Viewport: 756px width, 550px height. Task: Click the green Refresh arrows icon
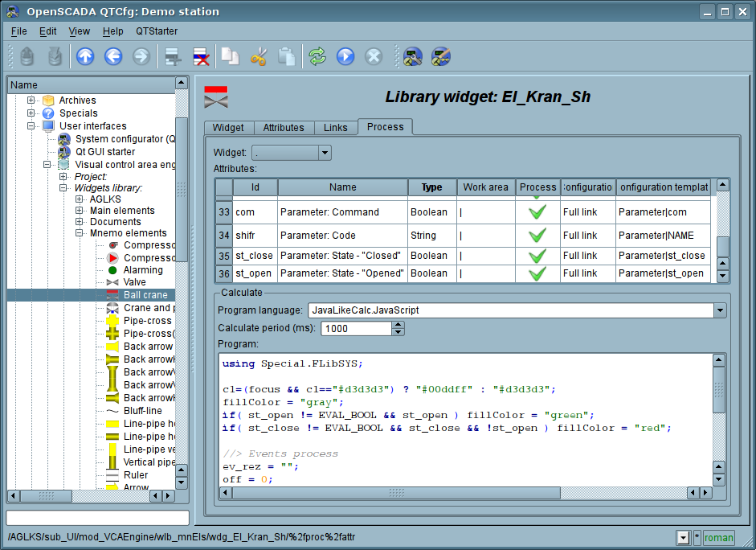(x=317, y=56)
